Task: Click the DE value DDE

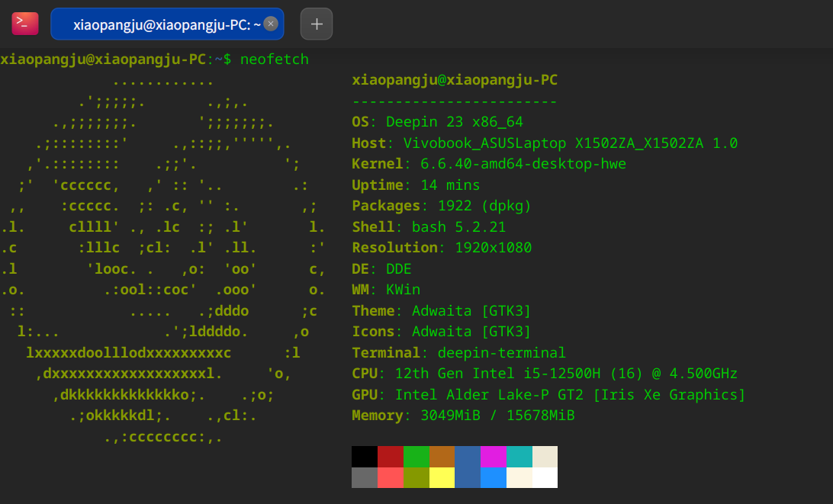Action: tap(398, 269)
